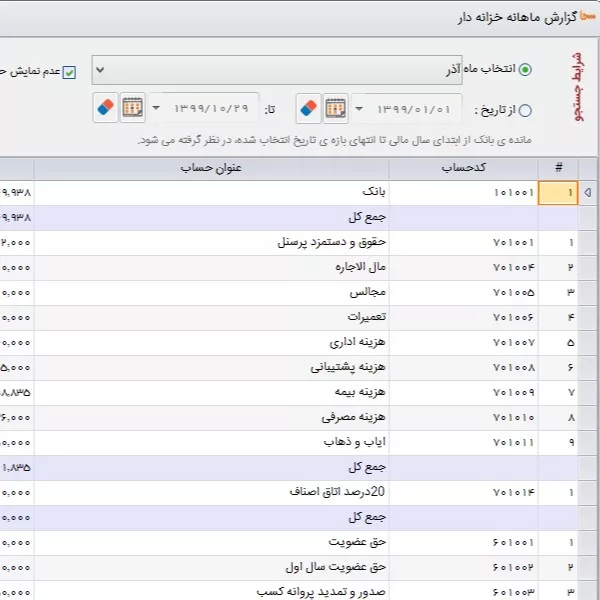Viewport: 600px width, 600px height.
Task: Click the سحا app logo in title bar
Action: 588,16
